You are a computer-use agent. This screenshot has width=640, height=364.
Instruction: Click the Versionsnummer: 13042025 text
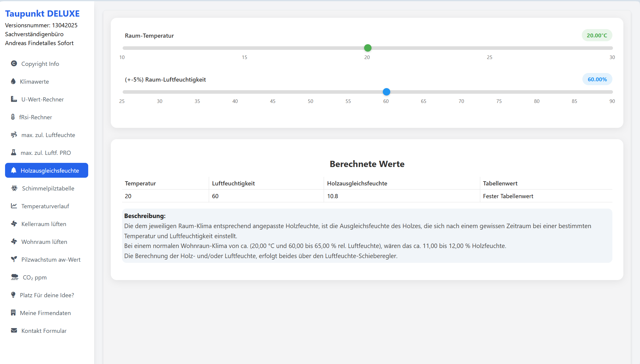(x=41, y=25)
